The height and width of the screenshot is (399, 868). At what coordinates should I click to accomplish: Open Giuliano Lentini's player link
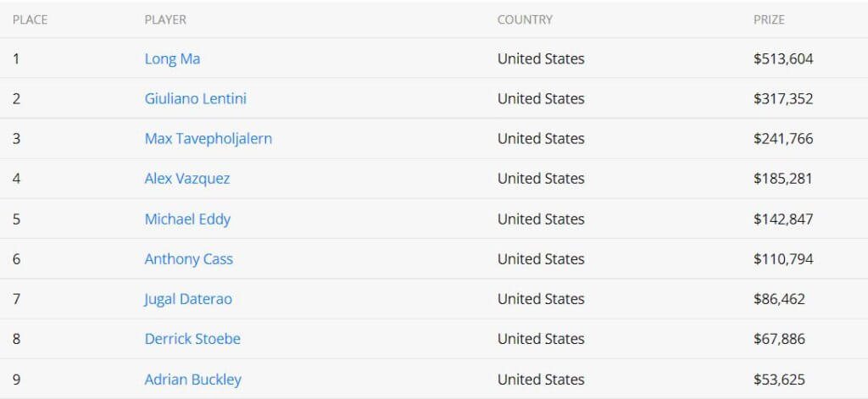pyautogui.click(x=196, y=98)
